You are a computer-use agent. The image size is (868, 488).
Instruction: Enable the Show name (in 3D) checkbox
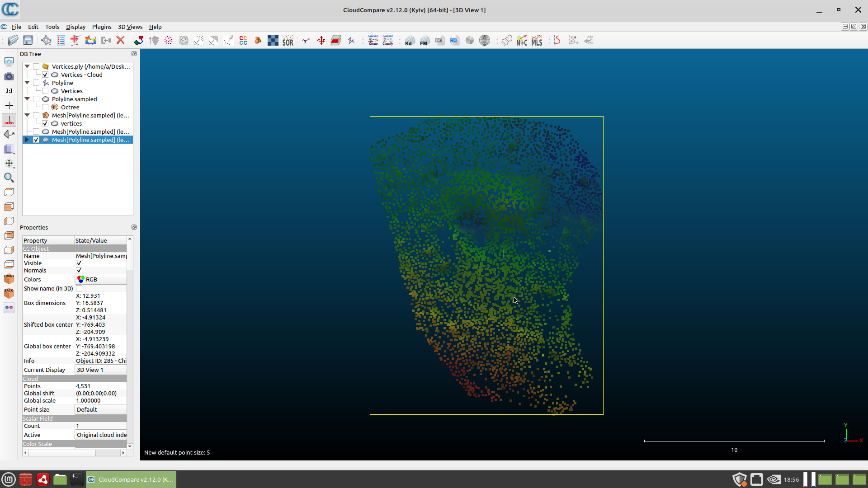point(79,289)
